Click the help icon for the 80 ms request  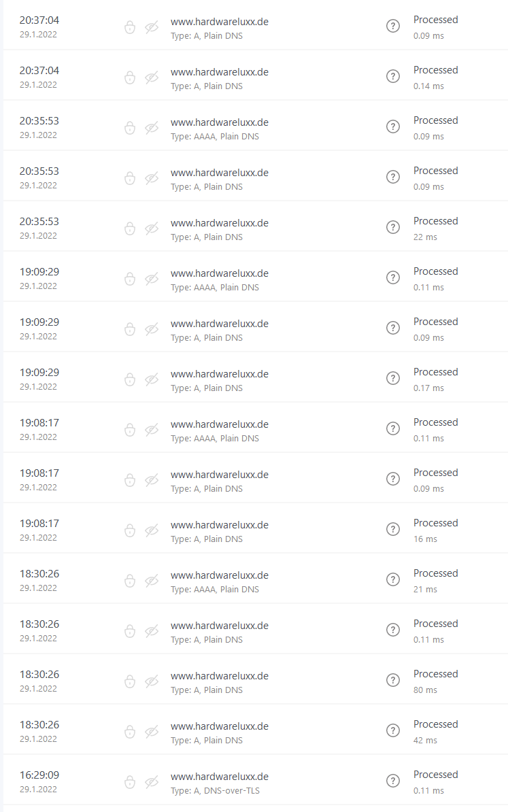(393, 680)
